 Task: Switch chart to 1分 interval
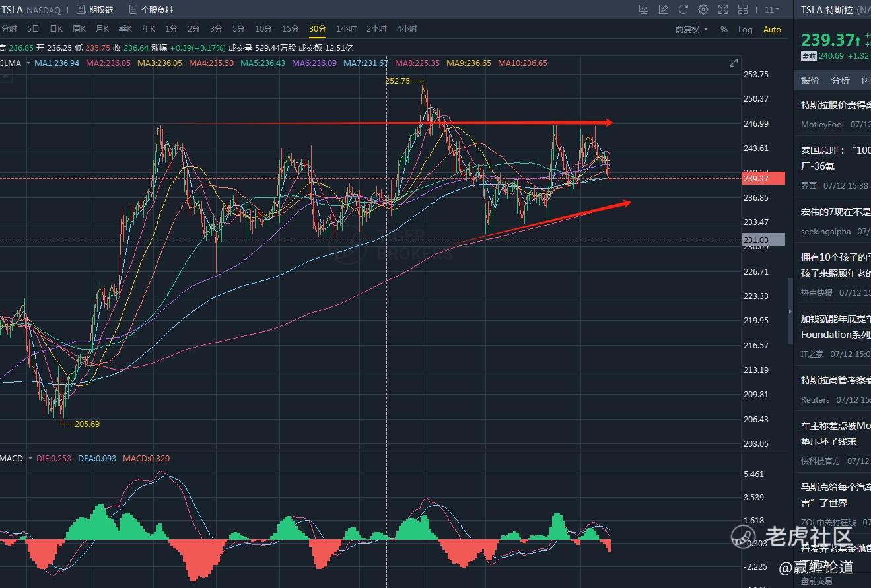pos(171,29)
